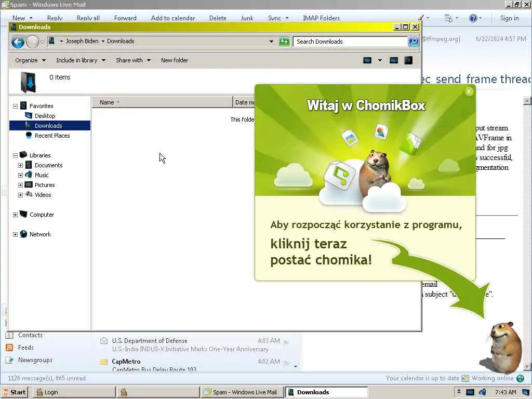Open the Organize menu
532x399 pixels.
coord(30,60)
